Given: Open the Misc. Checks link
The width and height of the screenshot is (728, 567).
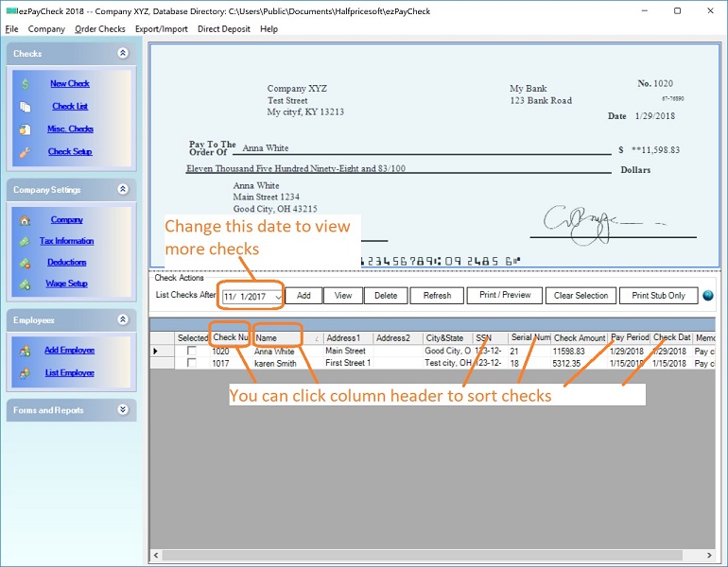Looking at the screenshot, I should point(70,129).
